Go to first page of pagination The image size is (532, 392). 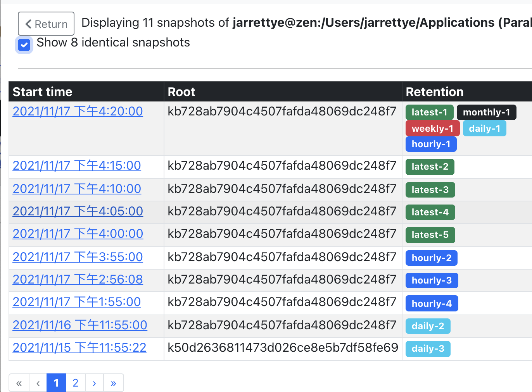(x=19, y=383)
